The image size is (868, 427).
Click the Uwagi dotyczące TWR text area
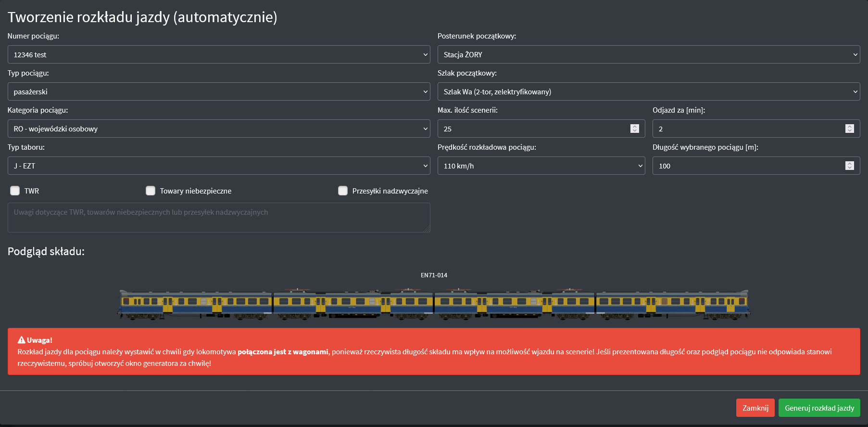218,218
